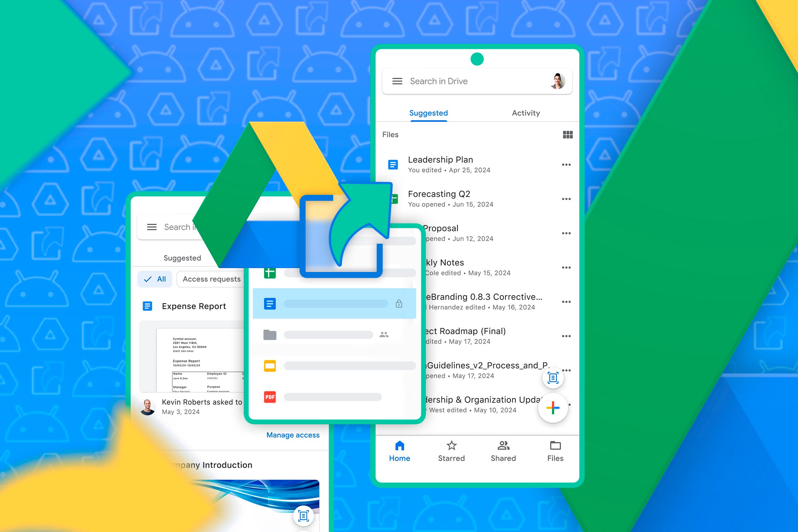The height and width of the screenshot is (532, 798).
Task: Toggle the Access requests filter
Action: pyautogui.click(x=211, y=279)
